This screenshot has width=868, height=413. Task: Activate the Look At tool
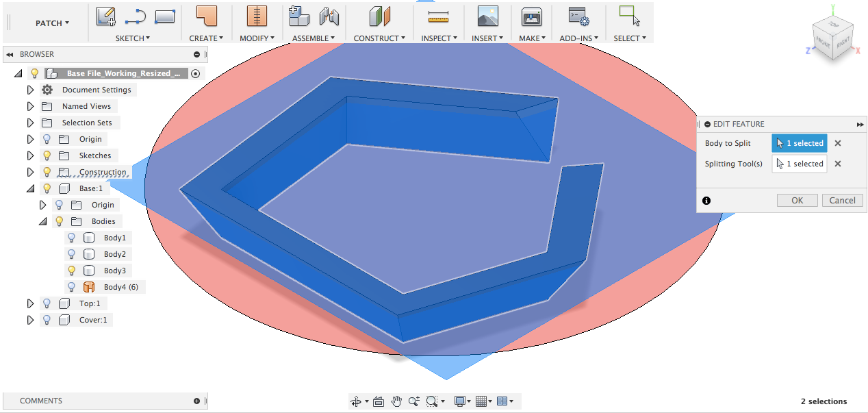[379, 401]
